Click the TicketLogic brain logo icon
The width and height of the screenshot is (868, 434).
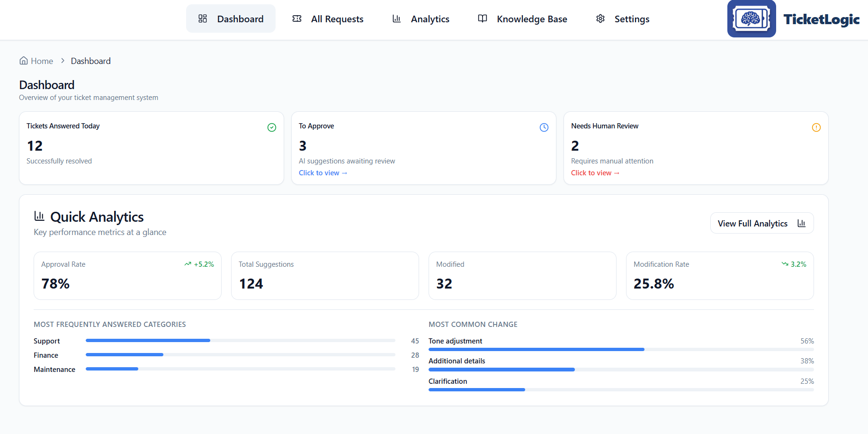tap(751, 19)
